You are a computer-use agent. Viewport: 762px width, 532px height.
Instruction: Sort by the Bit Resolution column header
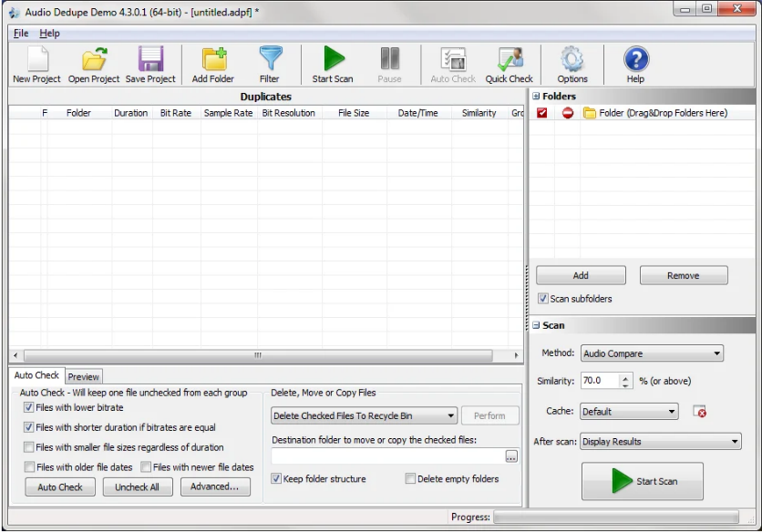point(289,113)
